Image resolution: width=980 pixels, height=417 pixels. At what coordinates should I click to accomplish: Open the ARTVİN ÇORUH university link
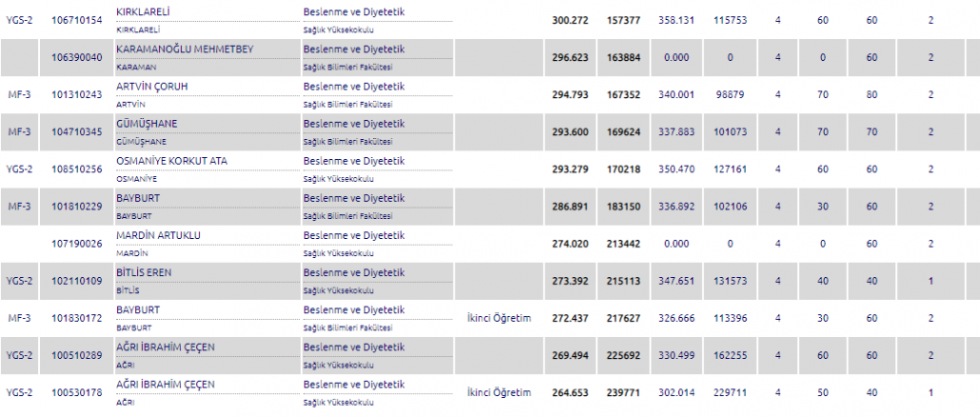click(x=151, y=87)
